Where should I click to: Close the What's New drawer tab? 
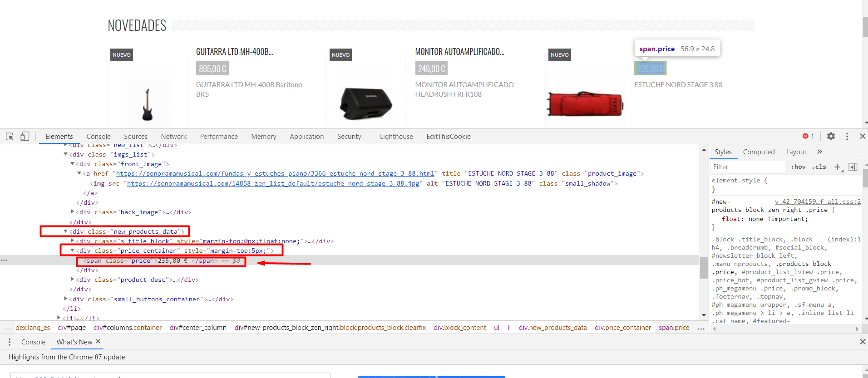tap(98, 341)
